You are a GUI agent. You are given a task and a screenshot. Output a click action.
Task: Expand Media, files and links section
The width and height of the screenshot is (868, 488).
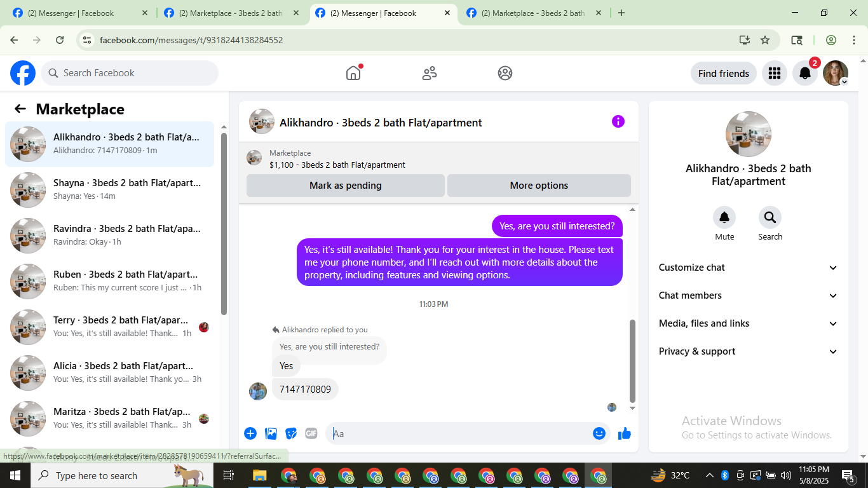pos(748,323)
